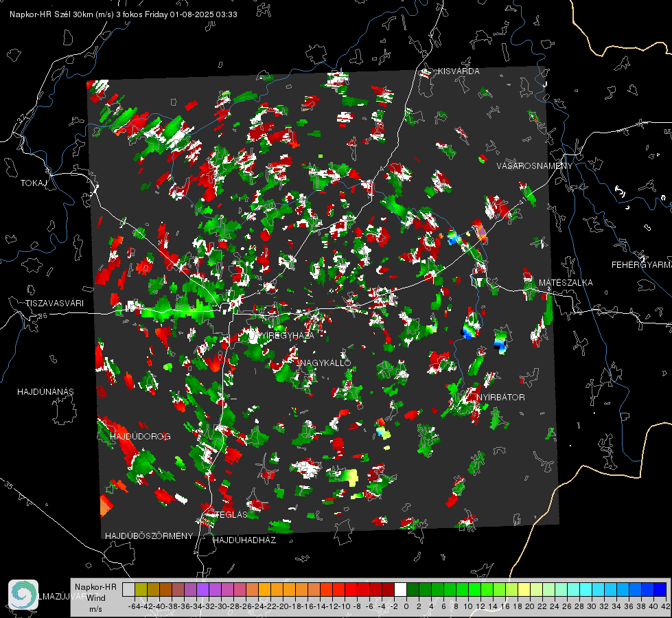This screenshot has height=618, width=672.
Task: Click the TOKAJ city label
Action: coord(33,183)
